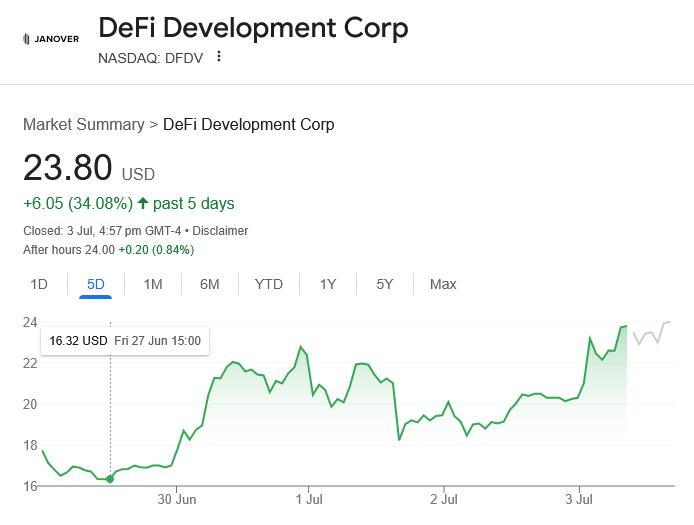Select the 5D time range tab

[95, 284]
